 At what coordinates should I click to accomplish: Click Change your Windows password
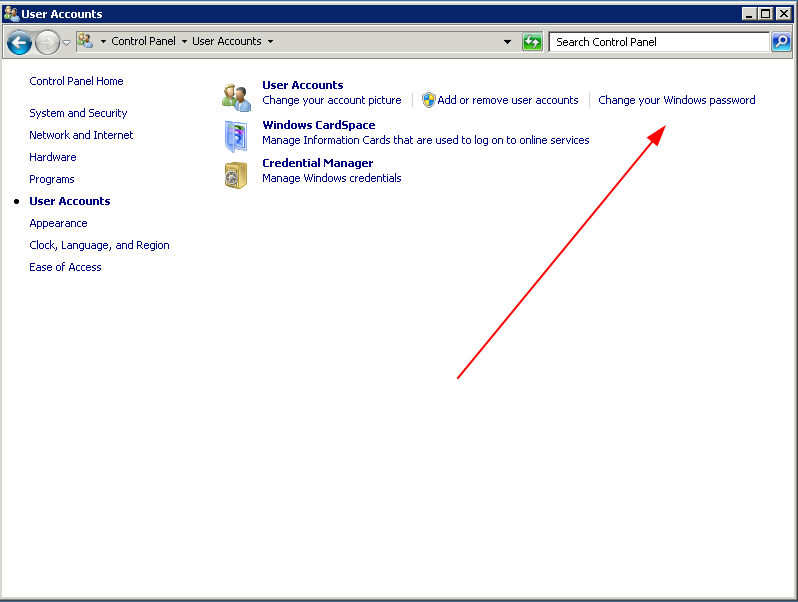click(x=677, y=100)
